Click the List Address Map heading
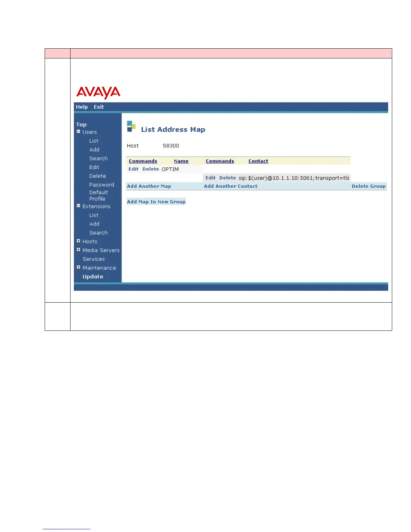The width and height of the screenshot is (411, 532). tap(173, 129)
